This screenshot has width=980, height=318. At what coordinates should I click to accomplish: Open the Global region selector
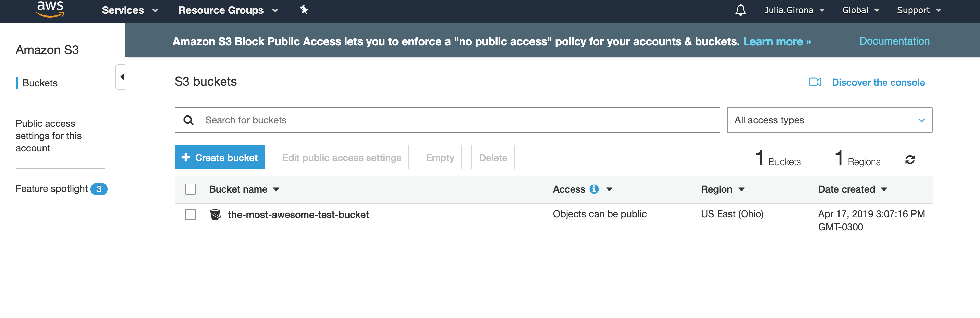(x=860, y=10)
